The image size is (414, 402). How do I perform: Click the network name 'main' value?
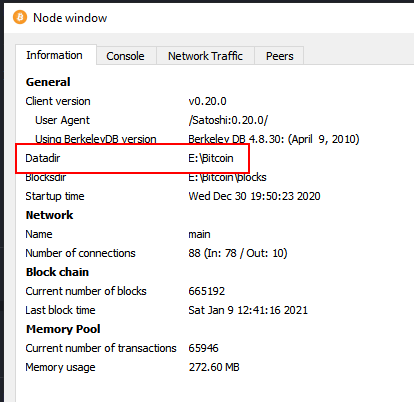click(199, 234)
